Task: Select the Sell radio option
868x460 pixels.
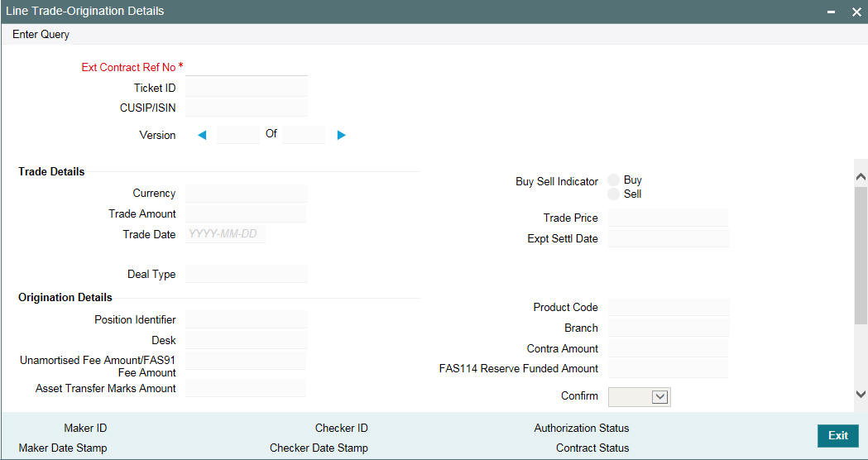Action: coord(613,194)
